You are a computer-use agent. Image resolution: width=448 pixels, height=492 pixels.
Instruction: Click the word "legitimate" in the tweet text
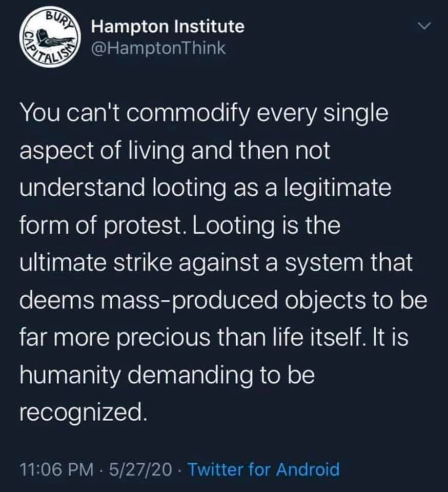tap(338, 189)
